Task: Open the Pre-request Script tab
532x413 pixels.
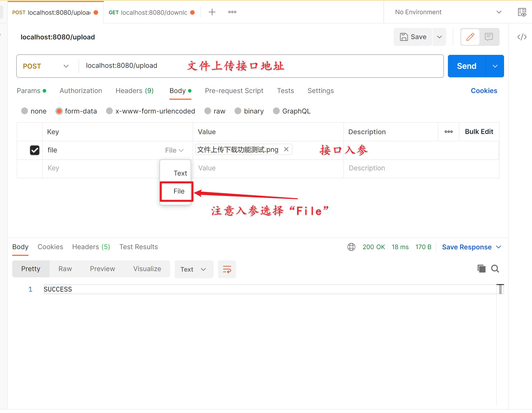Action: (x=234, y=91)
